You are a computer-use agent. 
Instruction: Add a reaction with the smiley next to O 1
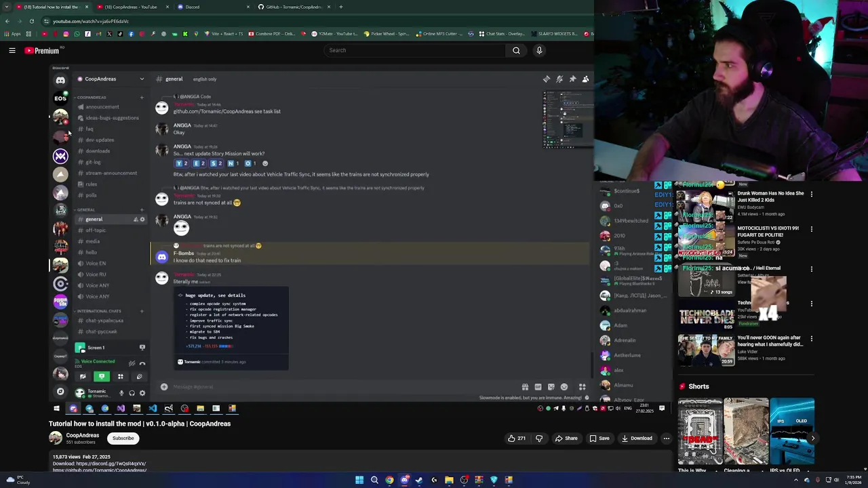coord(265,163)
